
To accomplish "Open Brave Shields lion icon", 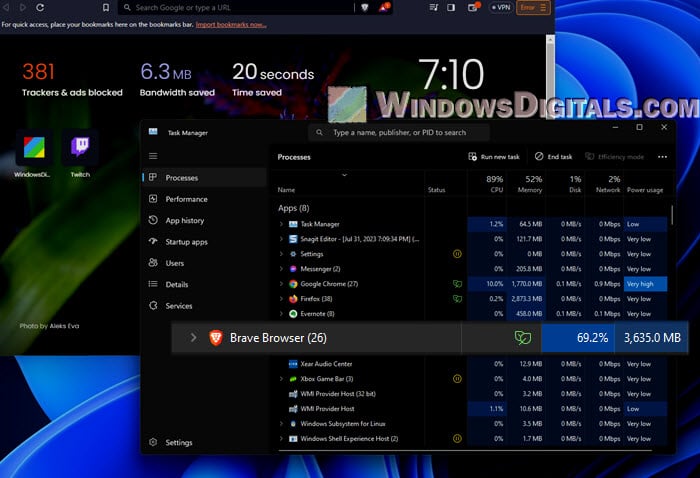I will point(365,8).
